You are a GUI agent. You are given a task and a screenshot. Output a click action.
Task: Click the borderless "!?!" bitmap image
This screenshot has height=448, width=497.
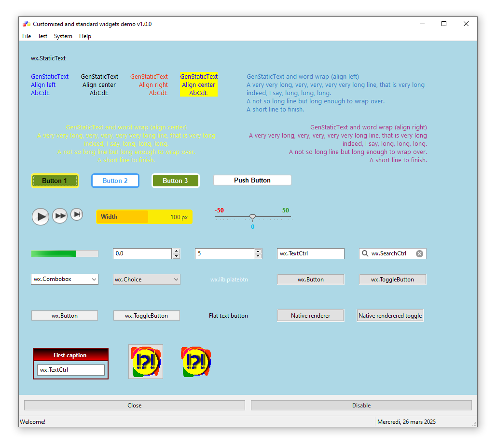tap(196, 362)
